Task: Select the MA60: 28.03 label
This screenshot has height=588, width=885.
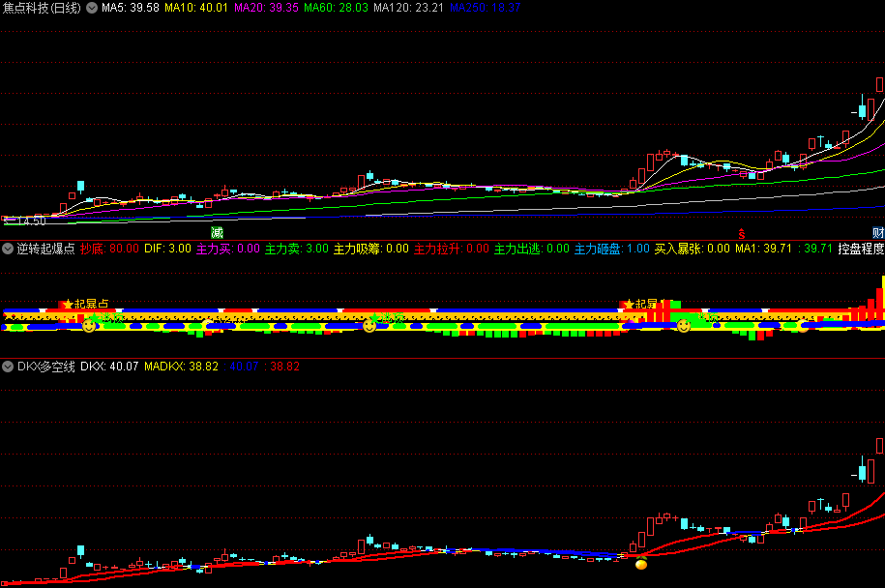Action: point(336,8)
